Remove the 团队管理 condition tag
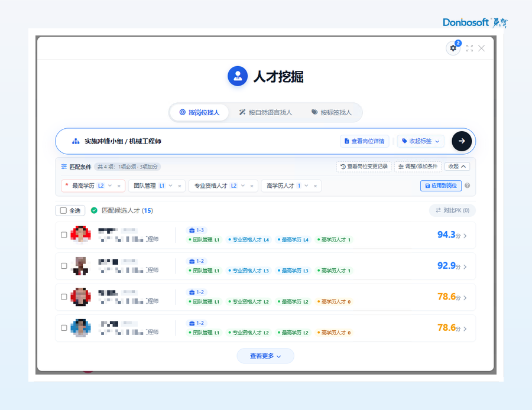Viewport: 532px width, 410px height. 180,186
